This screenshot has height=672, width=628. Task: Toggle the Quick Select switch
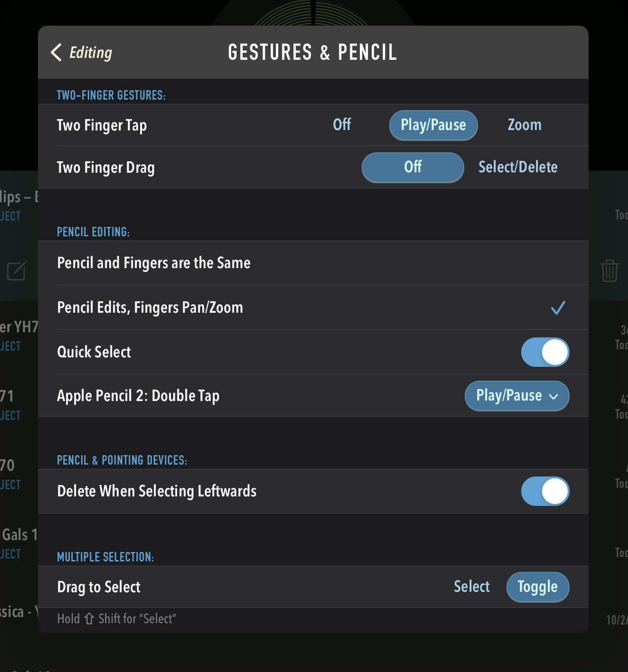click(545, 352)
